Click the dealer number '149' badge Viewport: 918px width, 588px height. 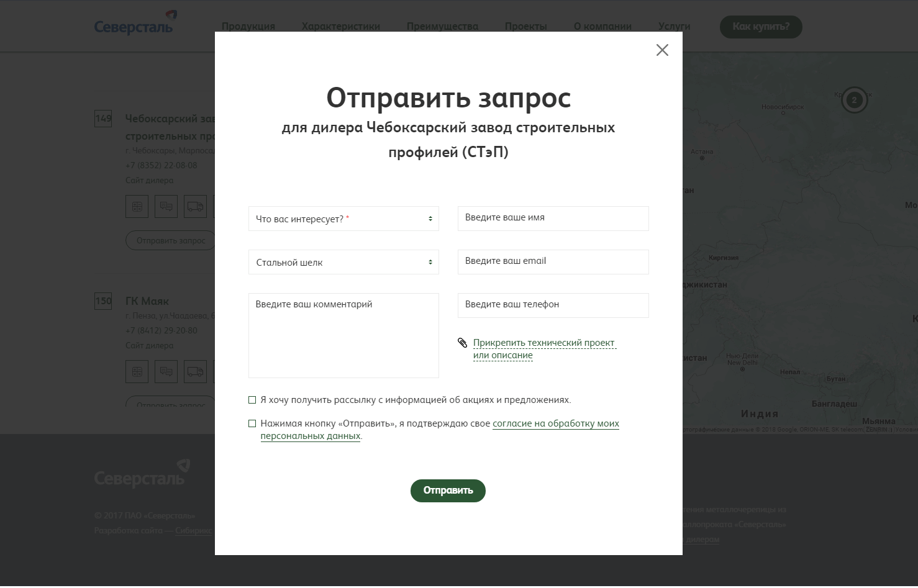[x=103, y=118]
